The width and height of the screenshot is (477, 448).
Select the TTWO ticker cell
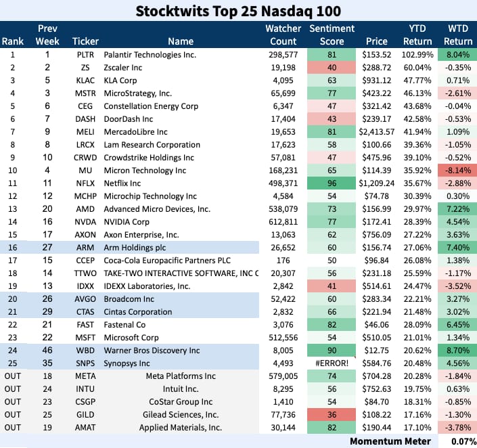click(x=85, y=273)
